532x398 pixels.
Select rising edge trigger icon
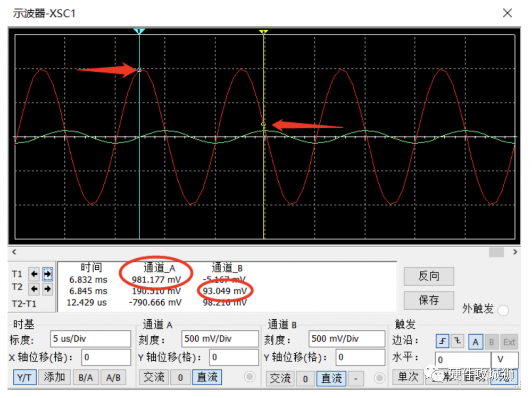(443, 342)
